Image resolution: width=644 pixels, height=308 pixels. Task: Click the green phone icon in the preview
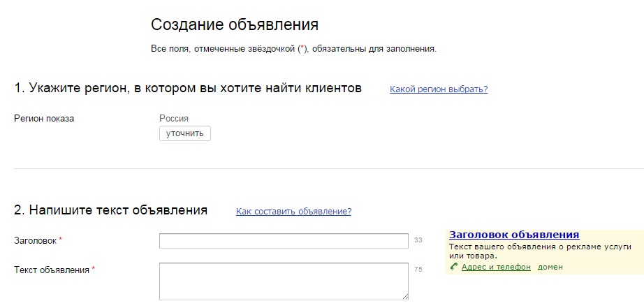click(x=454, y=267)
